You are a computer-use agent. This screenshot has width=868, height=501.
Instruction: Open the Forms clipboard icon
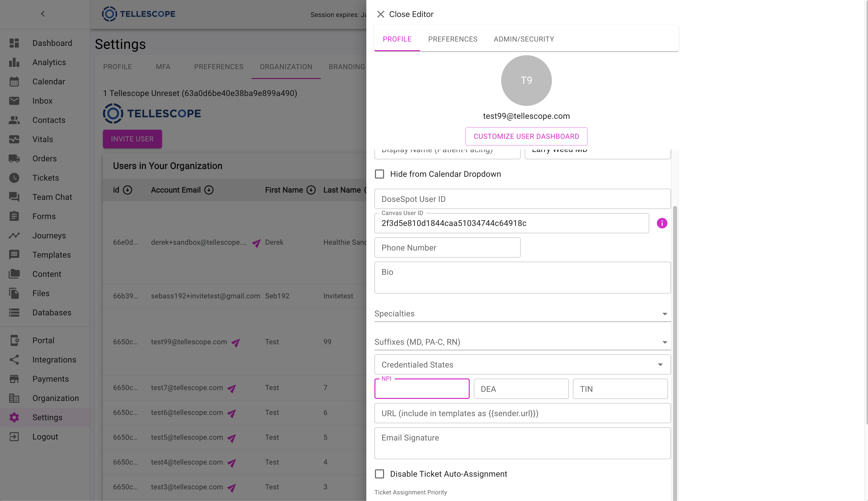[14, 217]
